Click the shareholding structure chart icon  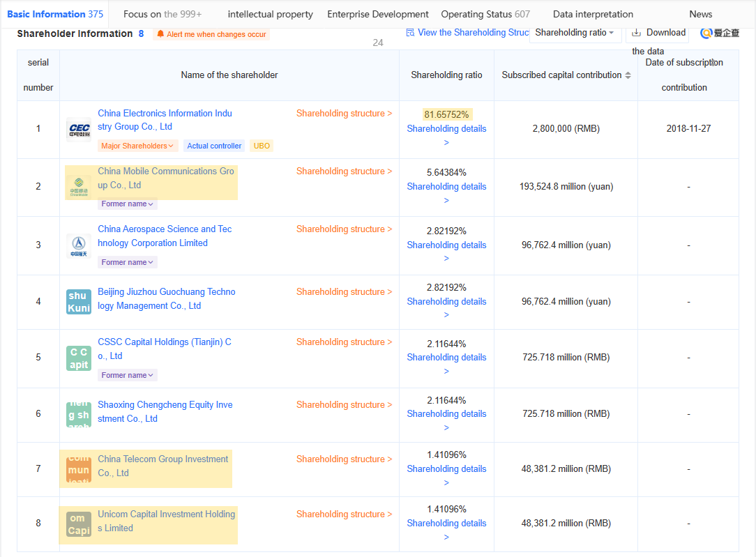pos(410,32)
